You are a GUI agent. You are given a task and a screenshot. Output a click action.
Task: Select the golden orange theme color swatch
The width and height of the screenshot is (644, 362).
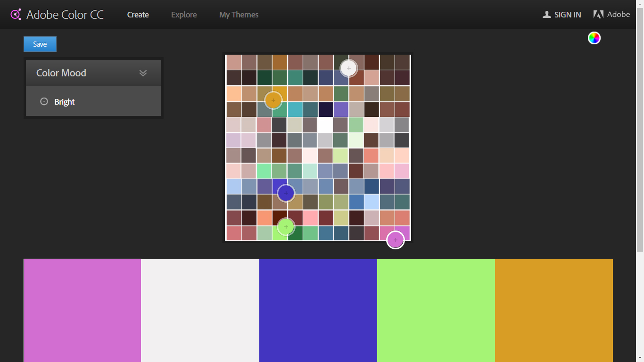[x=554, y=311]
